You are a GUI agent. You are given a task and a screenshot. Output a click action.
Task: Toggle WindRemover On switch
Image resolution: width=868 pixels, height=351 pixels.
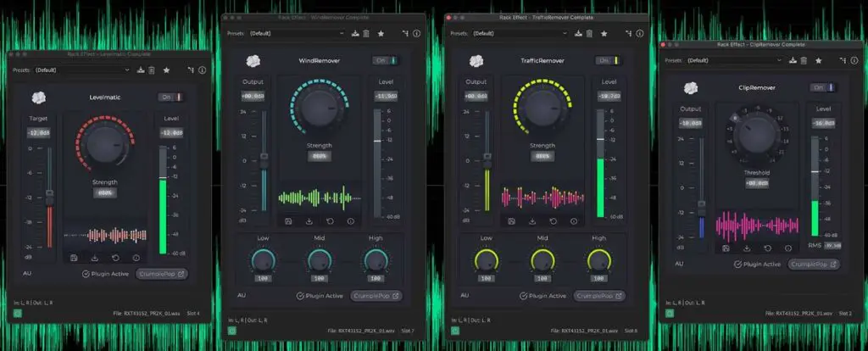coord(386,60)
